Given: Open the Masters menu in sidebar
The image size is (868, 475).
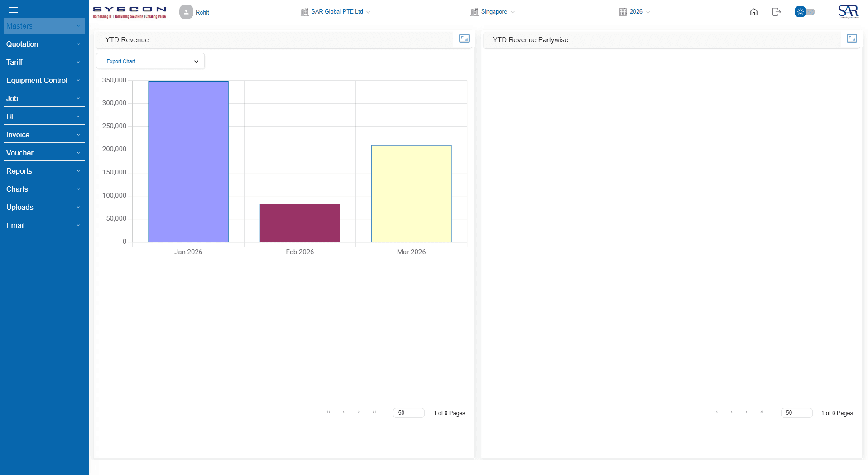Looking at the screenshot, I should click(44, 26).
